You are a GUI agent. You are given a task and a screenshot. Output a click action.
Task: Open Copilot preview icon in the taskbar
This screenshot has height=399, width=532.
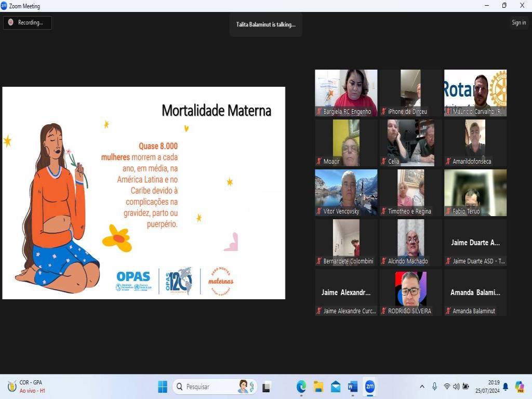519,387
